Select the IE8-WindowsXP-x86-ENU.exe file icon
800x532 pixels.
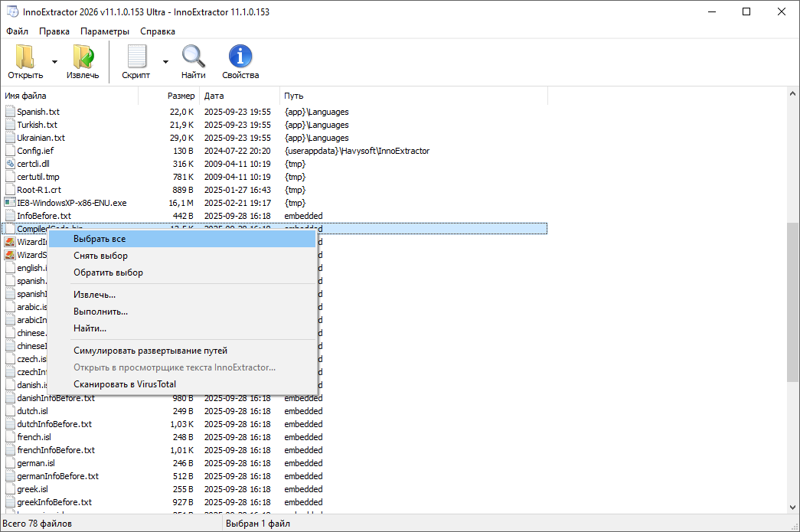pyautogui.click(x=10, y=203)
